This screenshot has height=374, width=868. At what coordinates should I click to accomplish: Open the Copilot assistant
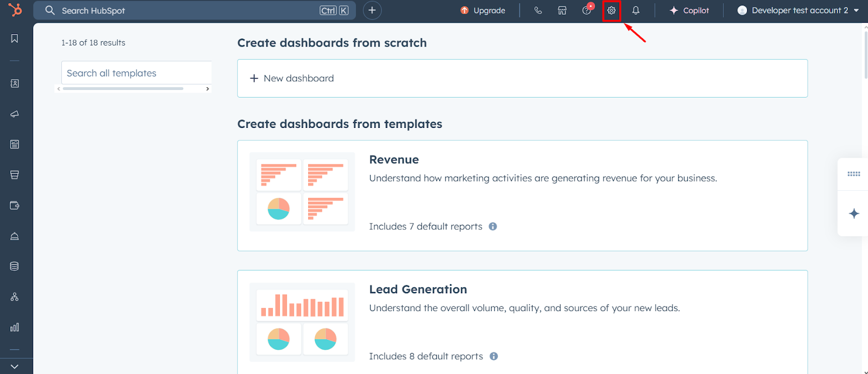689,10
